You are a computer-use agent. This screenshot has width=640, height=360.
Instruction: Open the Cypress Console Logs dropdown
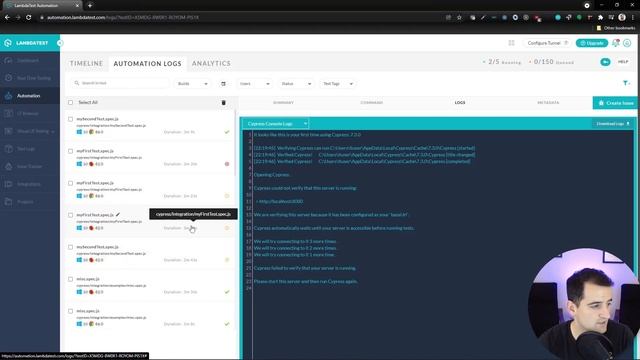[x=276, y=124]
